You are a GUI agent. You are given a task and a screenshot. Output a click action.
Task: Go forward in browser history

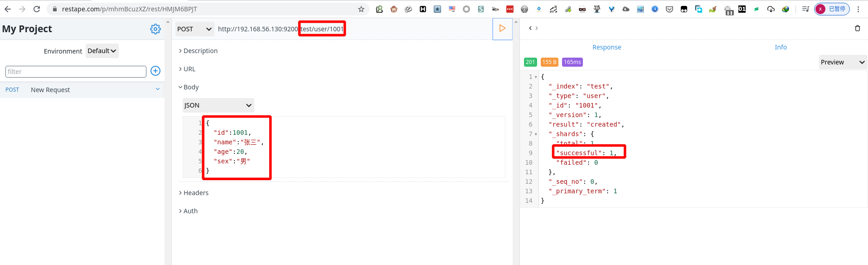(x=22, y=9)
